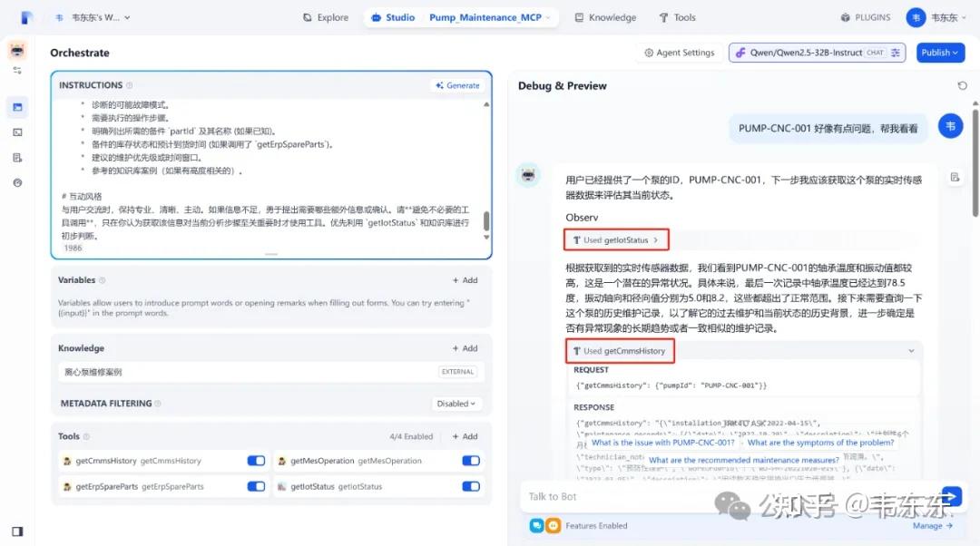Image resolution: width=980 pixels, height=546 pixels.
Task: Click the getErpSpareParts tool icon
Action: point(67,487)
